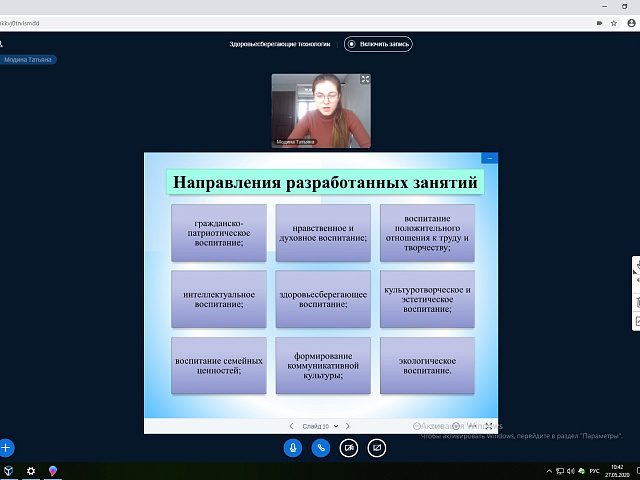Make the webcam video fullscreen
This screenshot has width=640, height=480.
(x=365, y=80)
